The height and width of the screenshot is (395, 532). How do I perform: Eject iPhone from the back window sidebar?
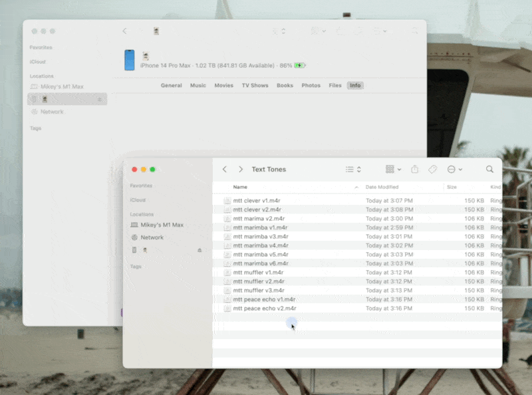point(100,99)
